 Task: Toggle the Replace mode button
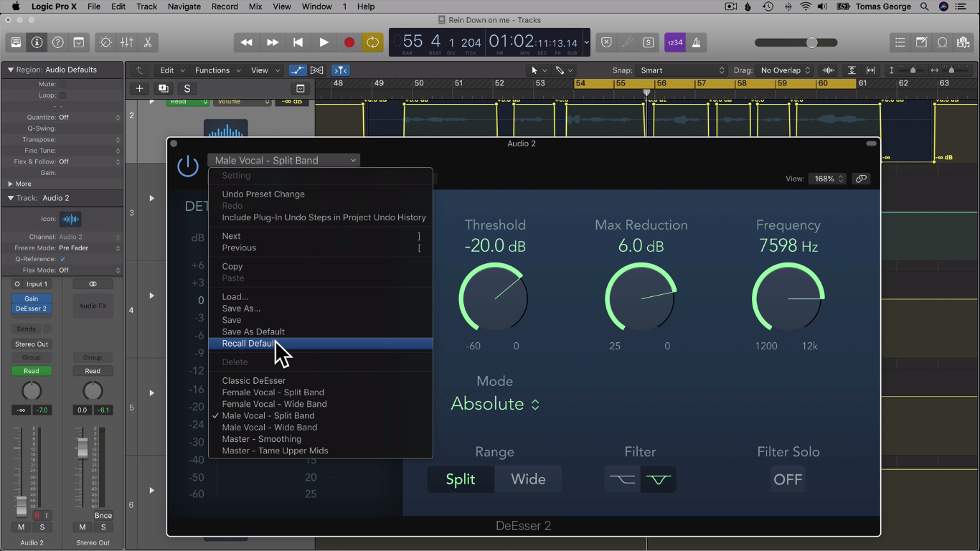(606, 42)
